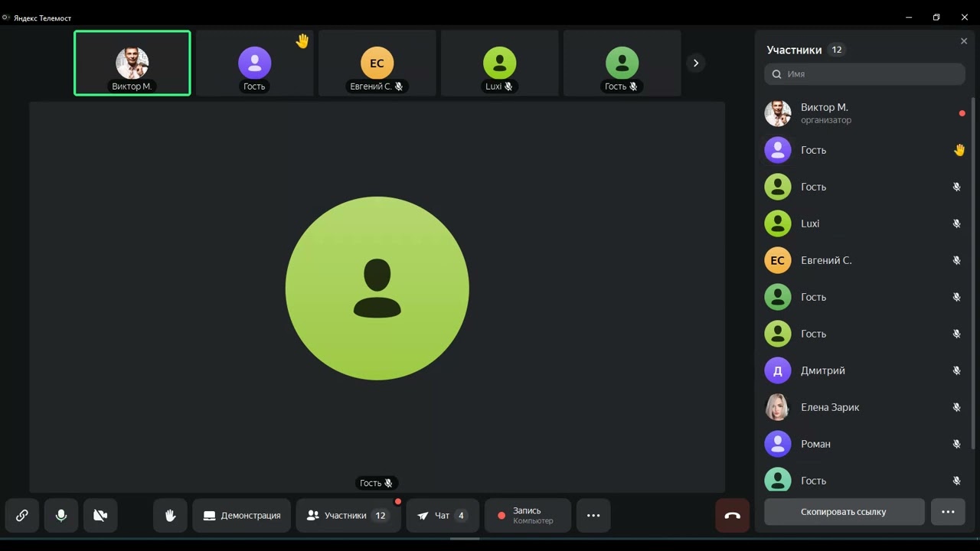Screen dimensions: 980x551
Task: Open the Чат button with 4 messages
Action: coord(443,516)
